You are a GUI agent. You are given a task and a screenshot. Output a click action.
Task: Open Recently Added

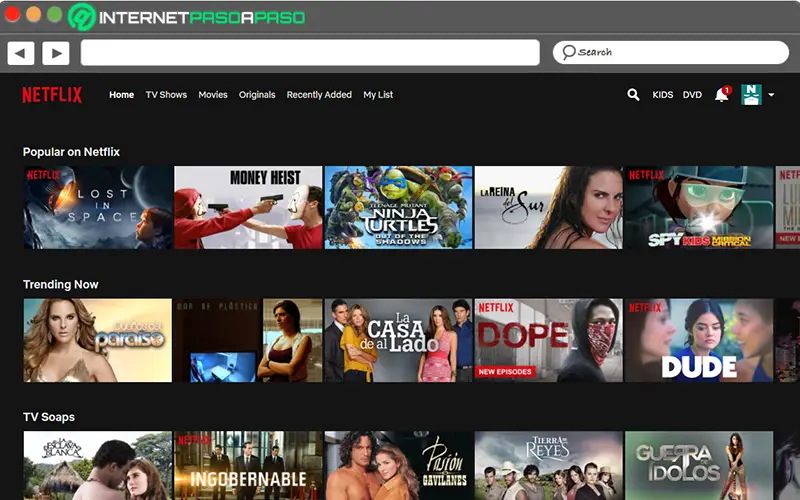(x=319, y=95)
